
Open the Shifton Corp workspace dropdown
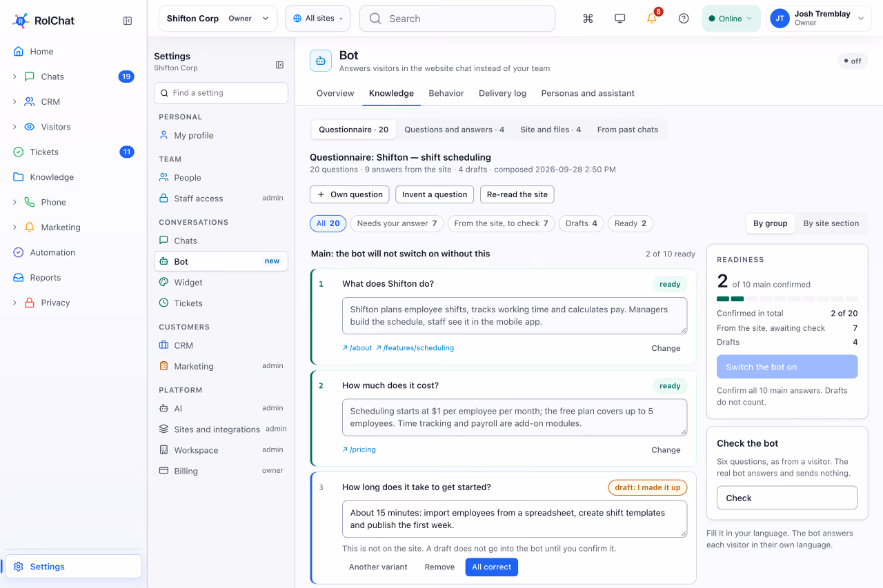click(x=218, y=19)
